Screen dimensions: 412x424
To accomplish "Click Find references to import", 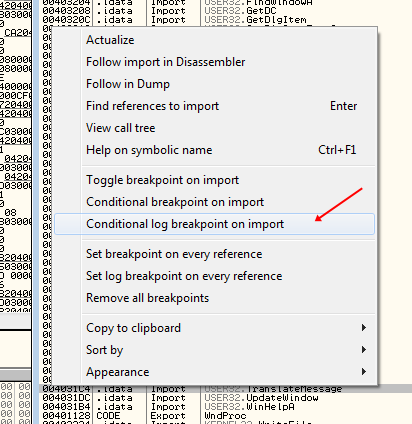I will pos(215,106).
